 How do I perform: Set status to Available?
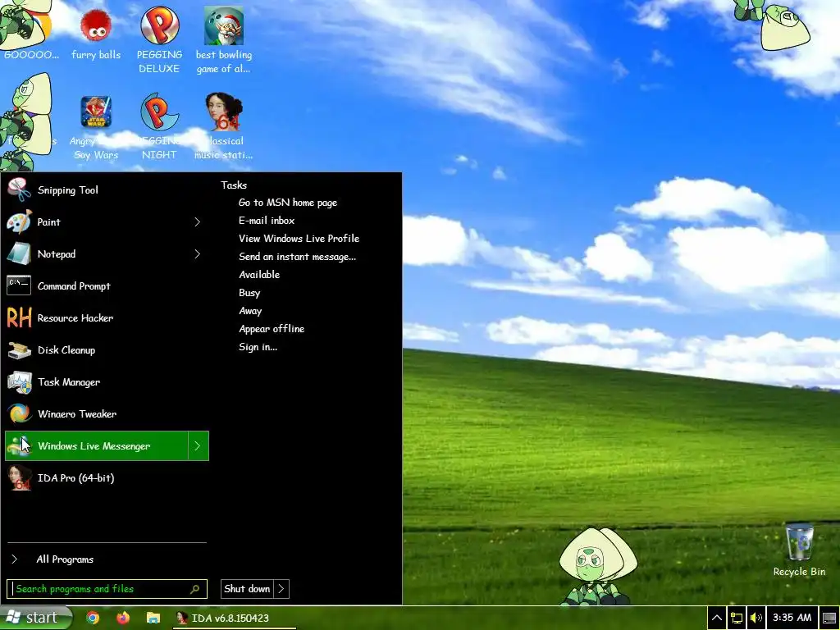click(x=259, y=275)
